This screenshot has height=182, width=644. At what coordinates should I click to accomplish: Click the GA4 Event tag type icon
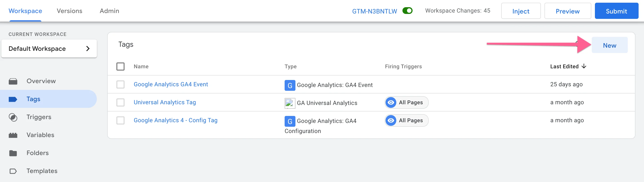click(290, 85)
